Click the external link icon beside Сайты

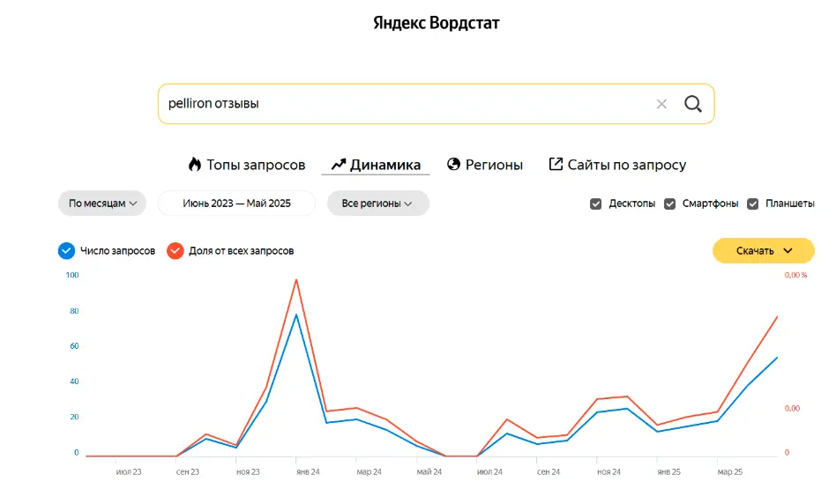[556, 164]
